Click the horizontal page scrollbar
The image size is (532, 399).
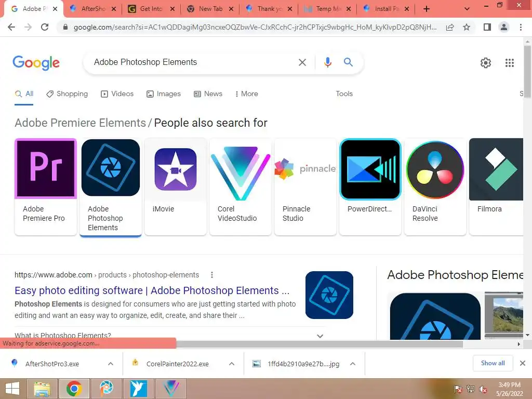coord(320,344)
